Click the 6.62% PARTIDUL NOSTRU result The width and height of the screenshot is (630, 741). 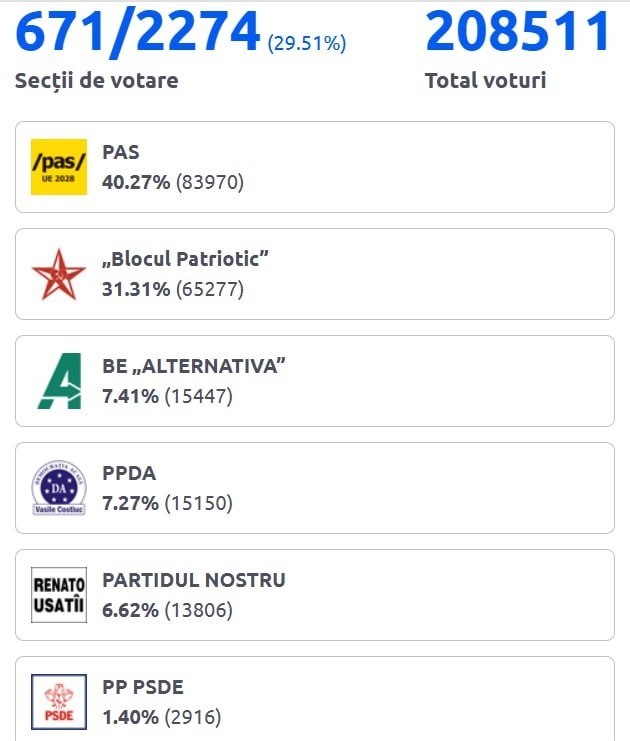tap(130, 611)
